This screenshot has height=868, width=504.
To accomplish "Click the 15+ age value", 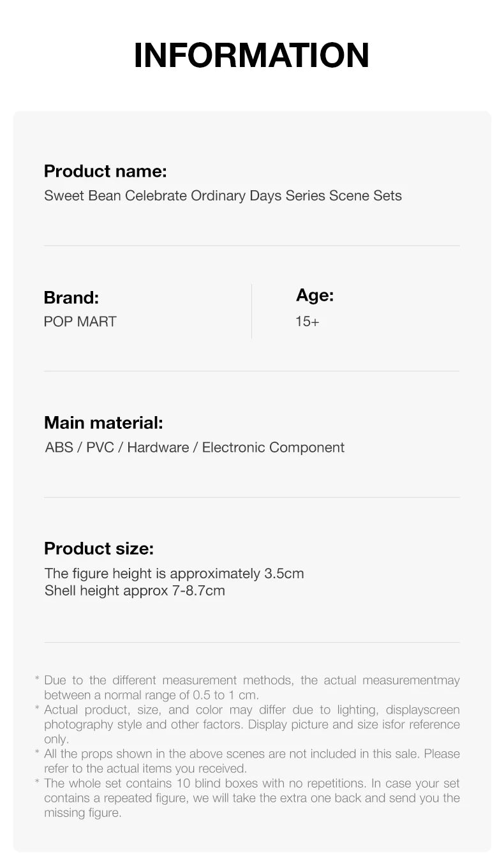I will [307, 322].
